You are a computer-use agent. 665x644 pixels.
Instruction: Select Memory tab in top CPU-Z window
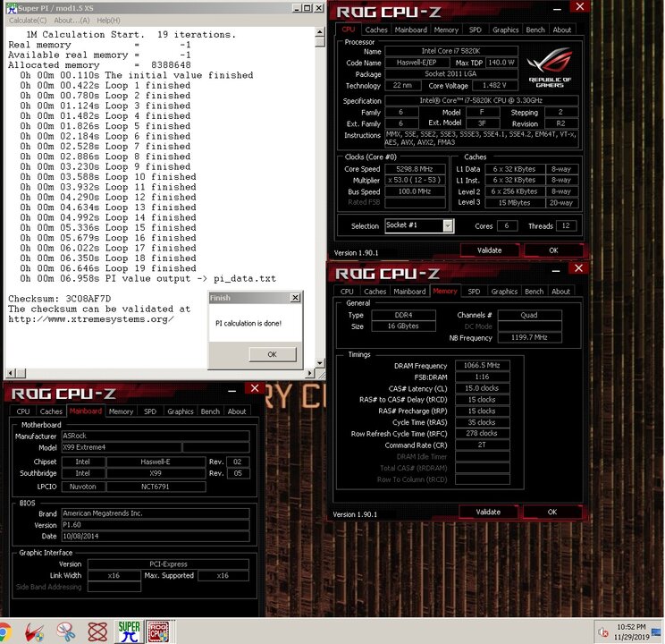pyautogui.click(x=446, y=30)
